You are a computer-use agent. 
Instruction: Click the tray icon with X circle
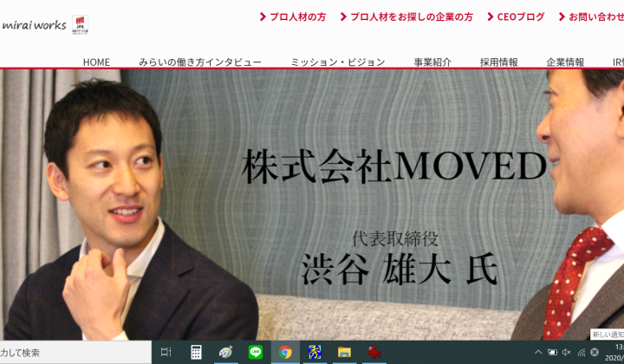coord(595,352)
